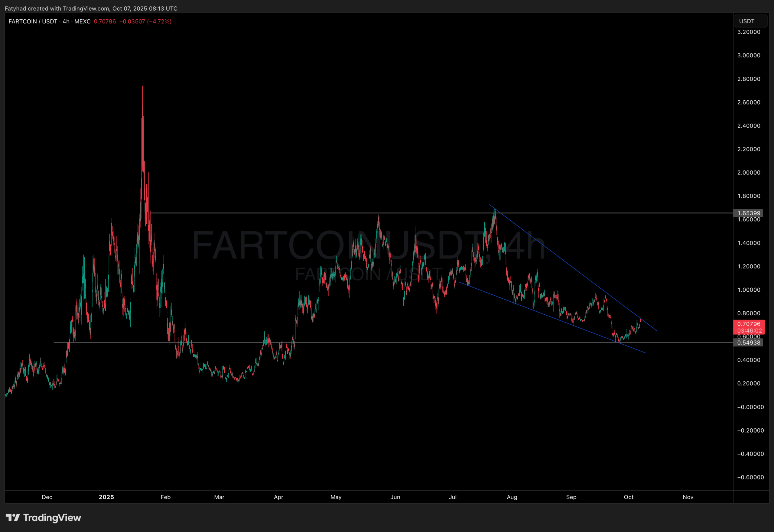Click the TradingView logo icon

coord(13,517)
